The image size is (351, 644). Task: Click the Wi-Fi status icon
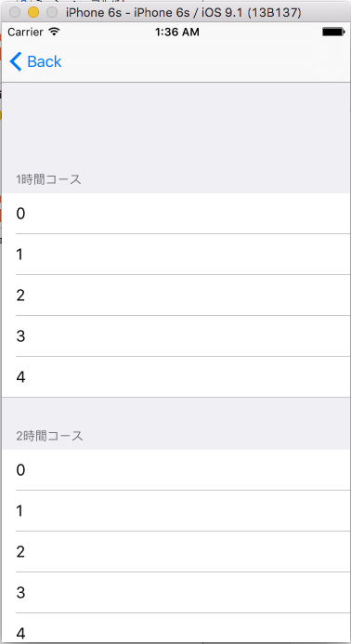(54, 32)
